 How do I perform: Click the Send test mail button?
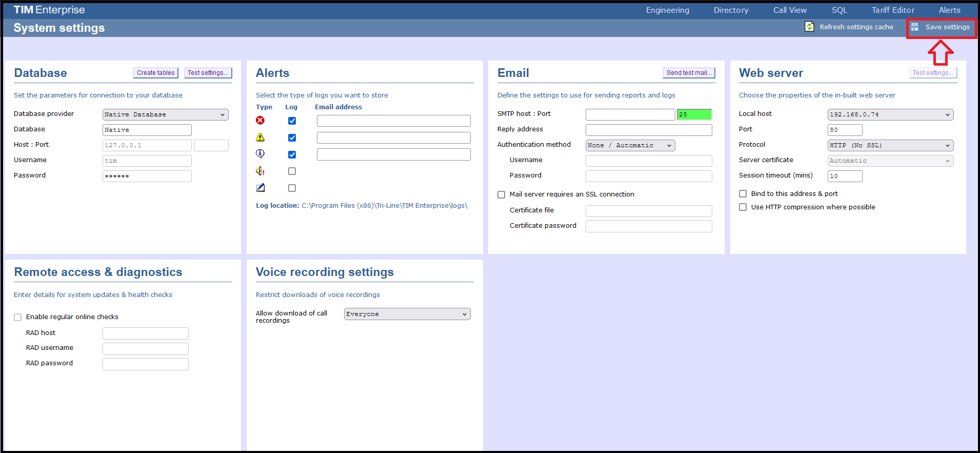688,73
